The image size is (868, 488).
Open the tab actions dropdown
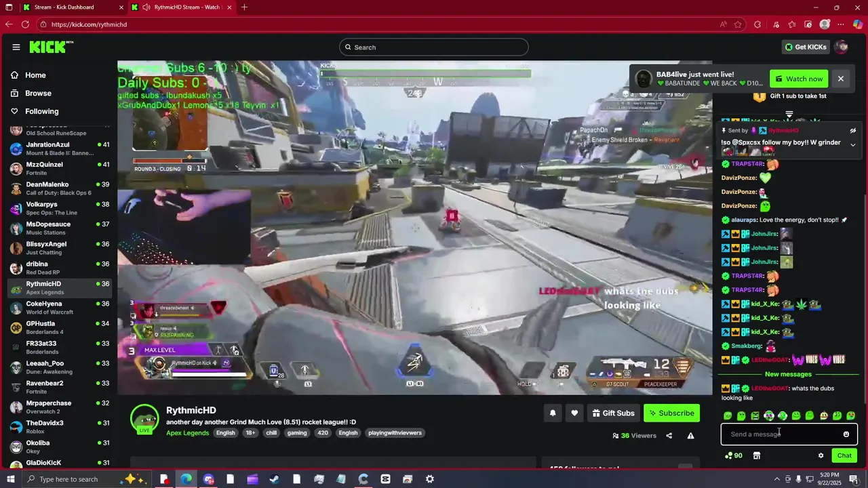click(x=9, y=7)
